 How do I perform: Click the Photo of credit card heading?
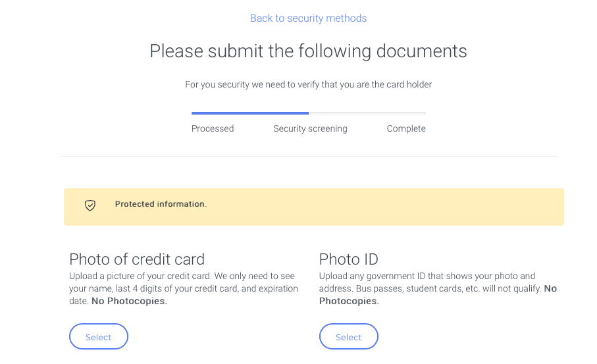137,259
